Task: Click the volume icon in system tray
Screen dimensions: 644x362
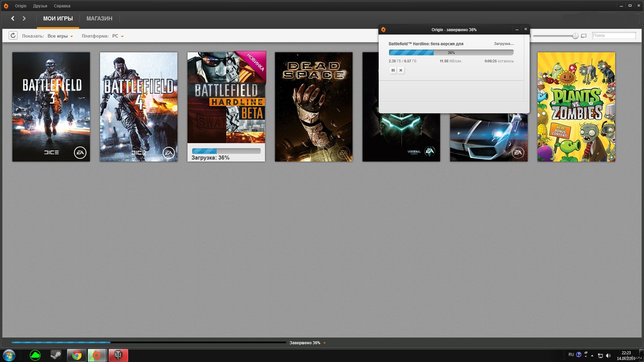Action: [x=608, y=356]
